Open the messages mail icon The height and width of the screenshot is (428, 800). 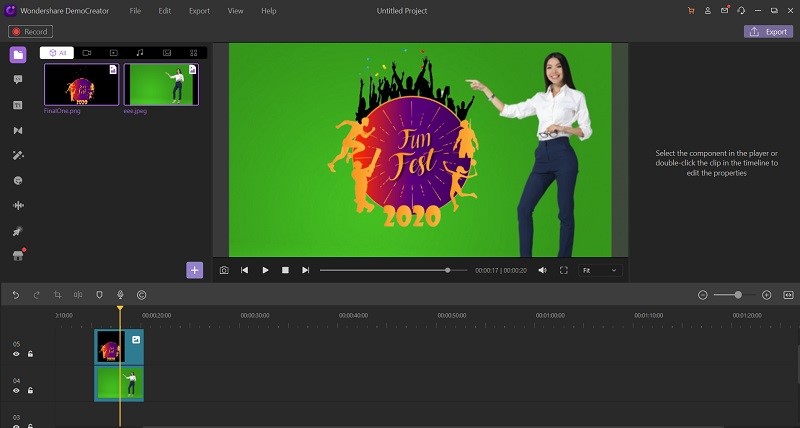[x=724, y=10]
